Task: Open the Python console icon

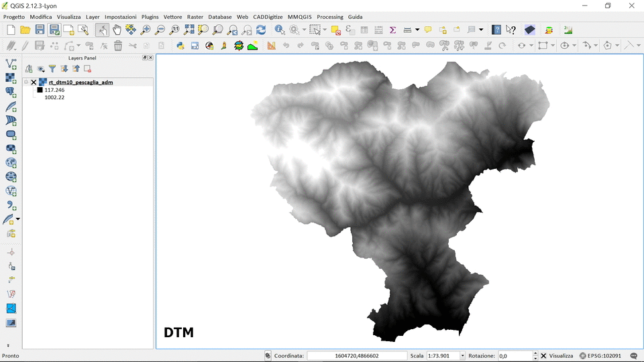Action: pyautogui.click(x=180, y=46)
